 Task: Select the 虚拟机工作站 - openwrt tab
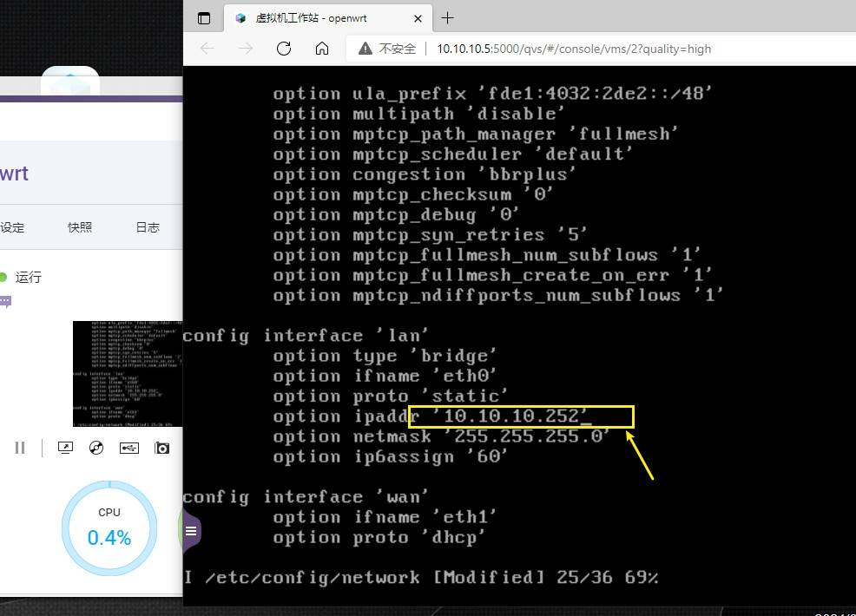[328, 18]
